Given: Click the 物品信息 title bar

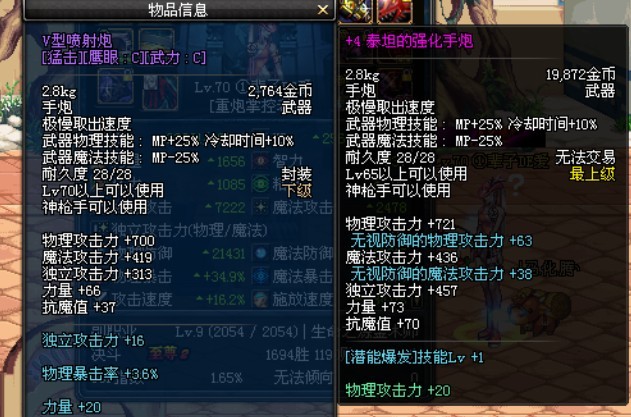Looking at the screenshot, I should [179, 10].
